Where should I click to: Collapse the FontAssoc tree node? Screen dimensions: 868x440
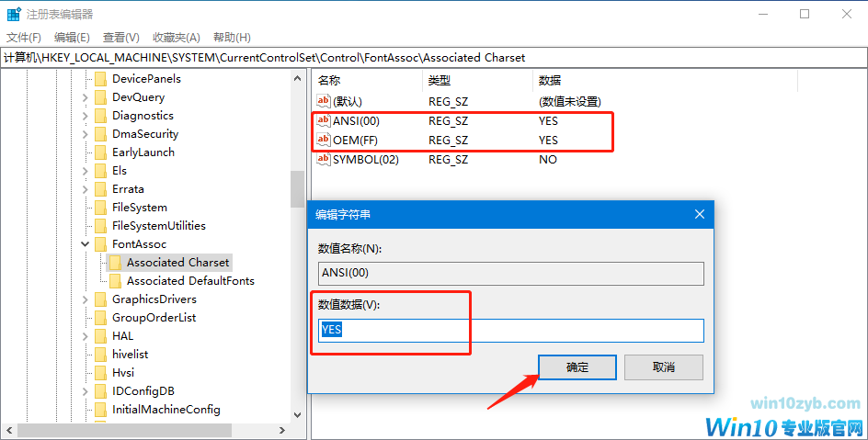86,244
